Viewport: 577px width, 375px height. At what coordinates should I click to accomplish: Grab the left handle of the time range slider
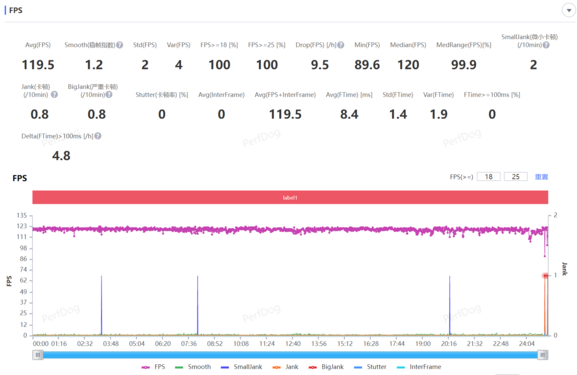click(x=38, y=355)
